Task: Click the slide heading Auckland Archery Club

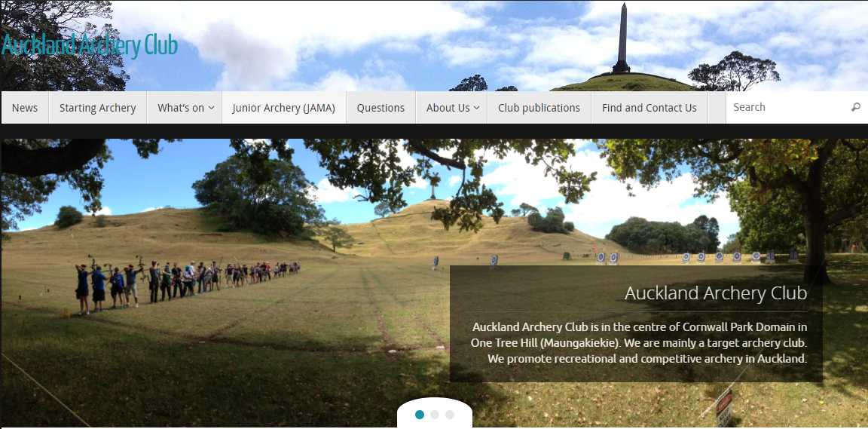Action: [716, 293]
